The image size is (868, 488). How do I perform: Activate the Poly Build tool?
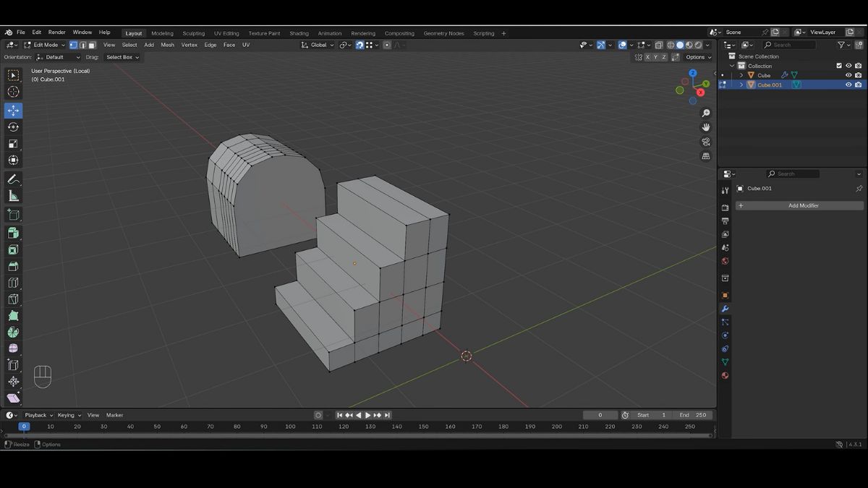[13, 317]
